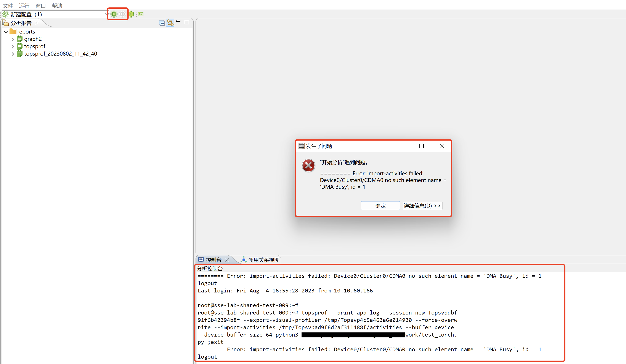This screenshot has width=626, height=364.
Task: Select the reports tree label
Action: (26, 32)
